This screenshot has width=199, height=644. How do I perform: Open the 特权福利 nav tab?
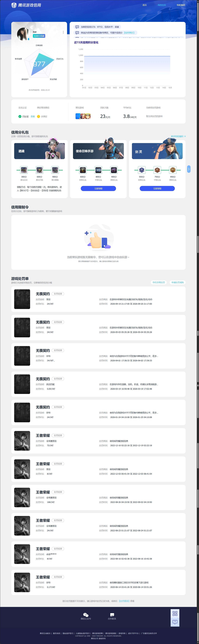click(181, 5)
